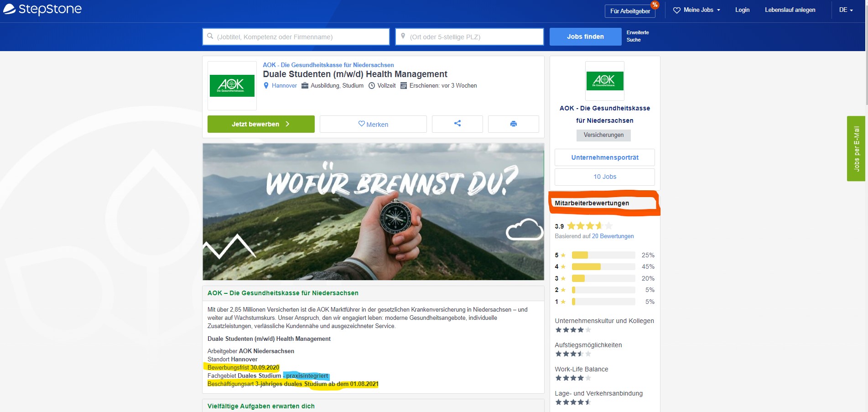This screenshot has width=868, height=412.
Task: Click the 3-star rating bar
Action: tap(603, 278)
